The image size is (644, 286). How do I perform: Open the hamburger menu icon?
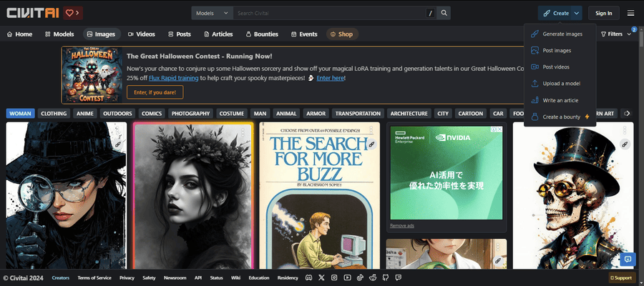point(630,13)
